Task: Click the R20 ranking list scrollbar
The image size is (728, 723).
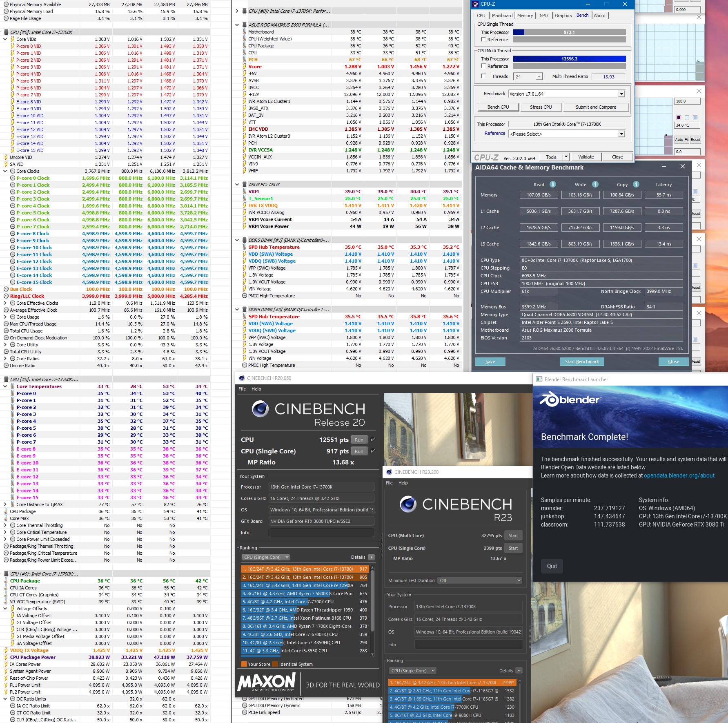Action: click(x=372, y=610)
